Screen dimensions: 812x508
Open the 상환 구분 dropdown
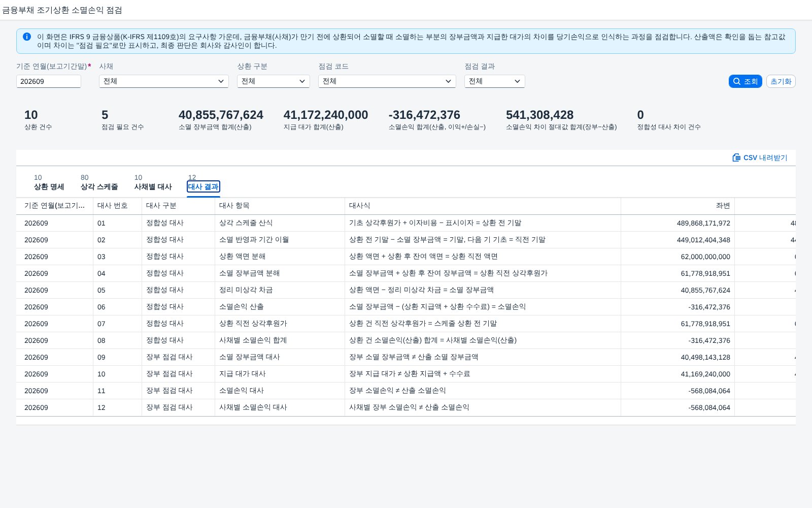(x=274, y=81)
